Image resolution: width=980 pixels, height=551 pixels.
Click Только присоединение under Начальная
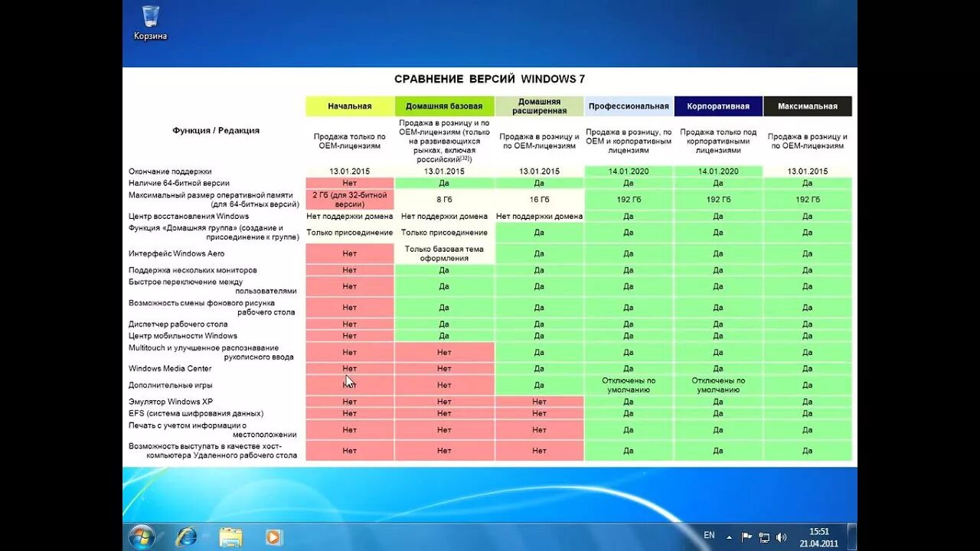(350, 233)
